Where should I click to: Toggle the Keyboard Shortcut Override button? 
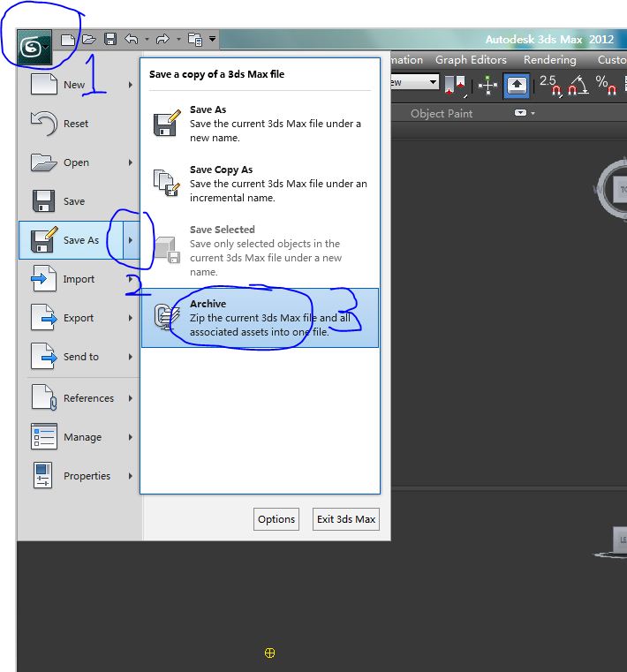(517, 86)
